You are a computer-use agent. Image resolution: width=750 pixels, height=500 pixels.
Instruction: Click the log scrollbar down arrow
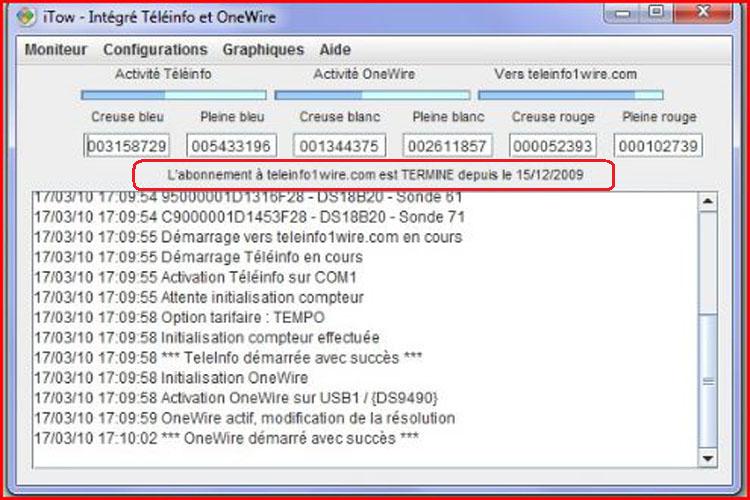tap(708, 458)
